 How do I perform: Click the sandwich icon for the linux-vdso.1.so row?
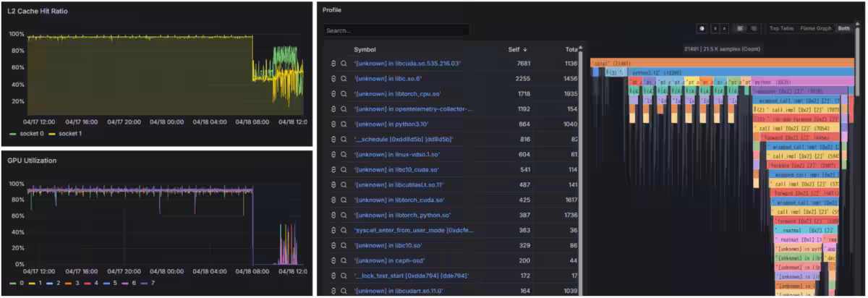(x=333, y=154)
